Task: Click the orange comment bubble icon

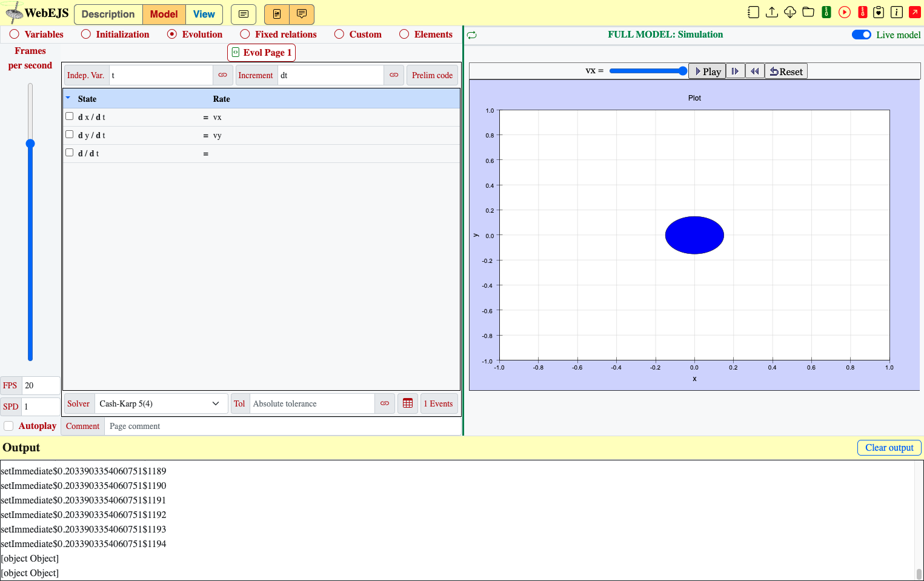Action: [302, 14]
